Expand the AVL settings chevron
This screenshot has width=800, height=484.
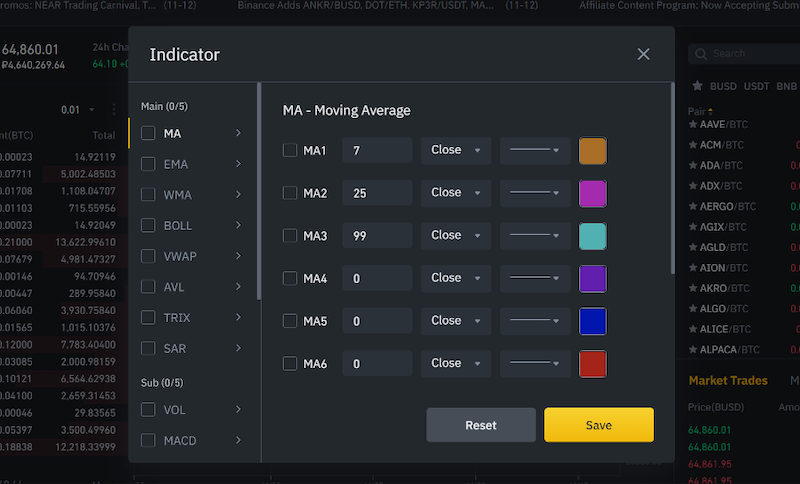(x=238, y=287)
